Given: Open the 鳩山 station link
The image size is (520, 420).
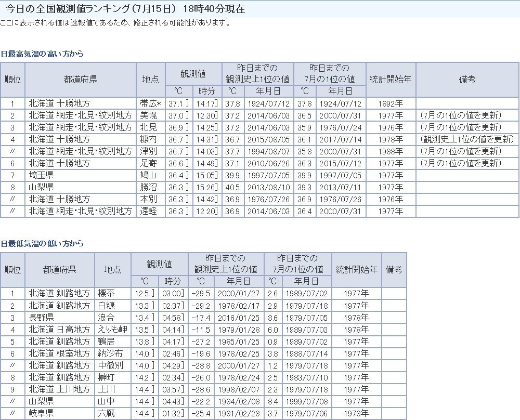Looking at the screenshot, I should [x=148, y=175].
